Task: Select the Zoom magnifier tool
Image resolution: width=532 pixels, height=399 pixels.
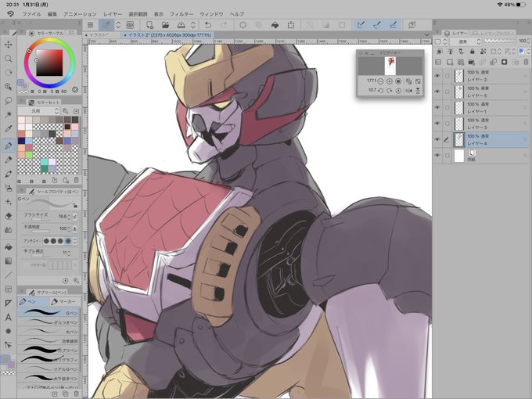Action: coord(8,59)
